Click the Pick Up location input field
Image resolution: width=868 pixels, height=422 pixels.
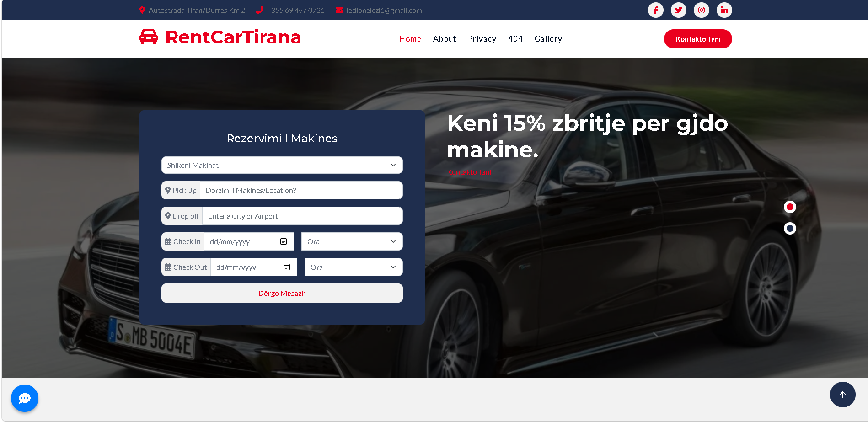(301, 190)
